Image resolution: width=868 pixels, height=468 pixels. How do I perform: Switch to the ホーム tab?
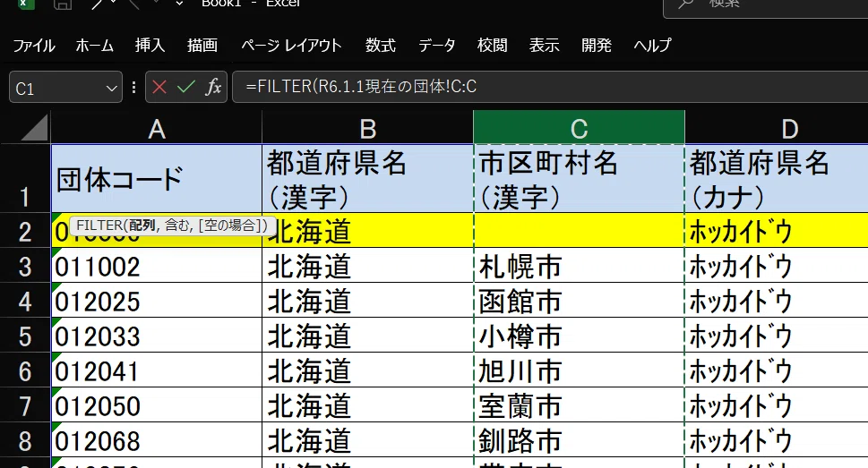click(95, 46)
